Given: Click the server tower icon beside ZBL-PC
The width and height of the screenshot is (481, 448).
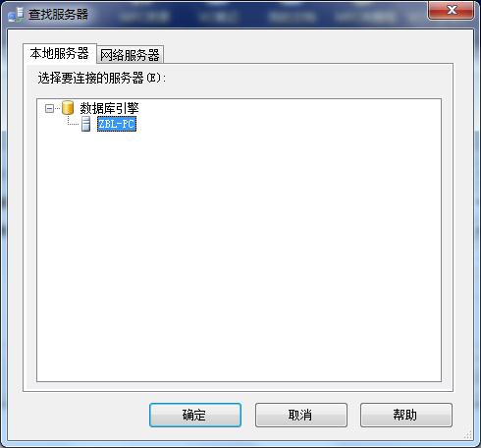Looking at the screenshot, I should 86,124.
